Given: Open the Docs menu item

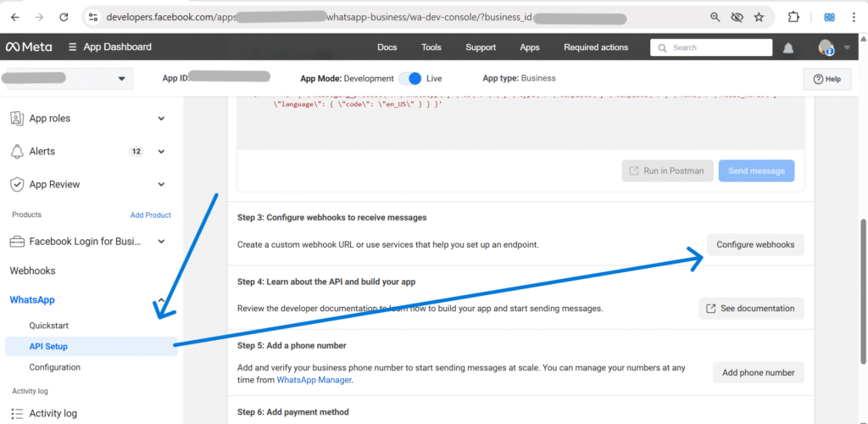Looking at the screenshot, I should click(387, 47).
